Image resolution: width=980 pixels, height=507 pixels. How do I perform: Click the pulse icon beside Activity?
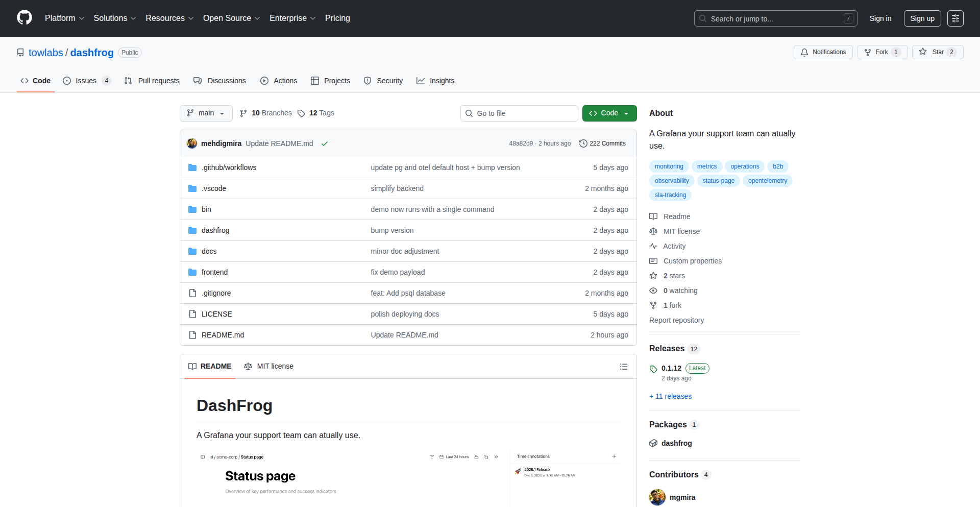653,246
